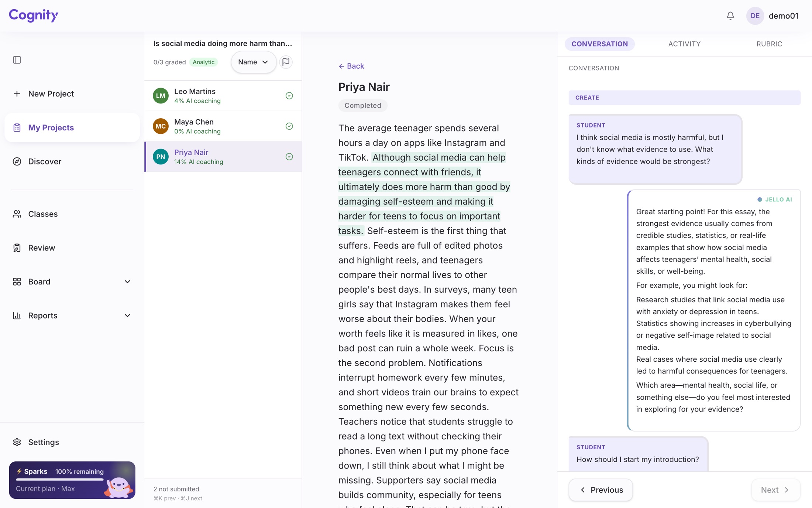Click "14% AI coaching" under Priya Nair
812x508 pixels.
click(199, 162)
